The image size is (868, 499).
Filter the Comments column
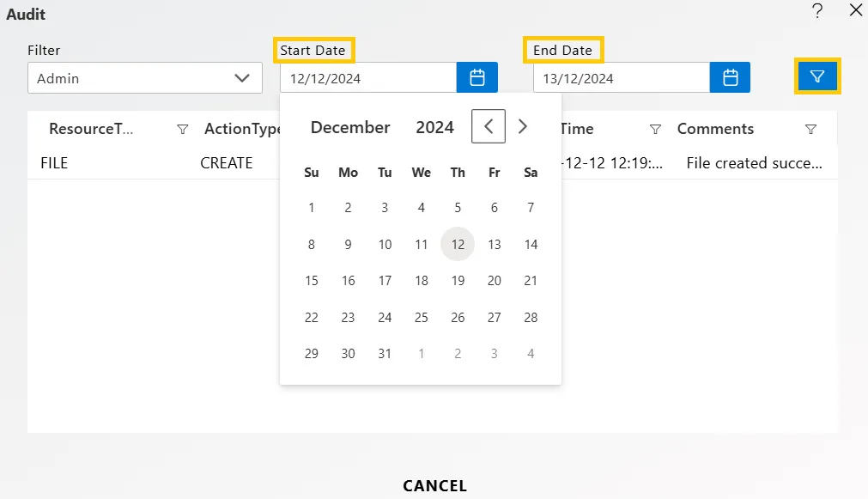[810, 129]
